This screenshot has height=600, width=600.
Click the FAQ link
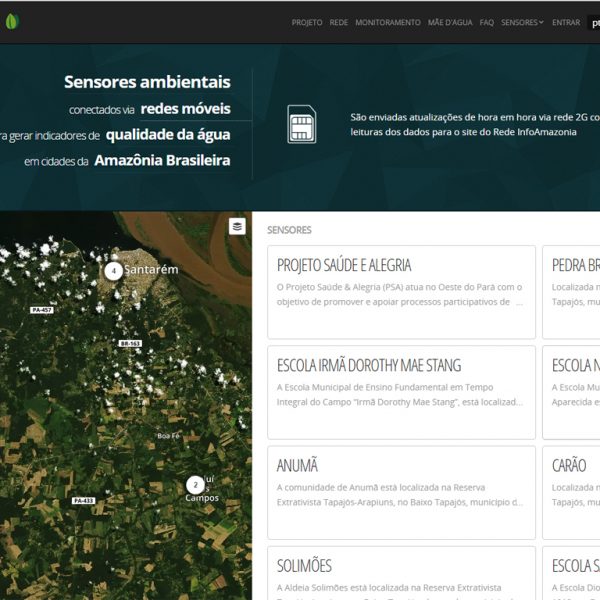[x=487, y=22]
